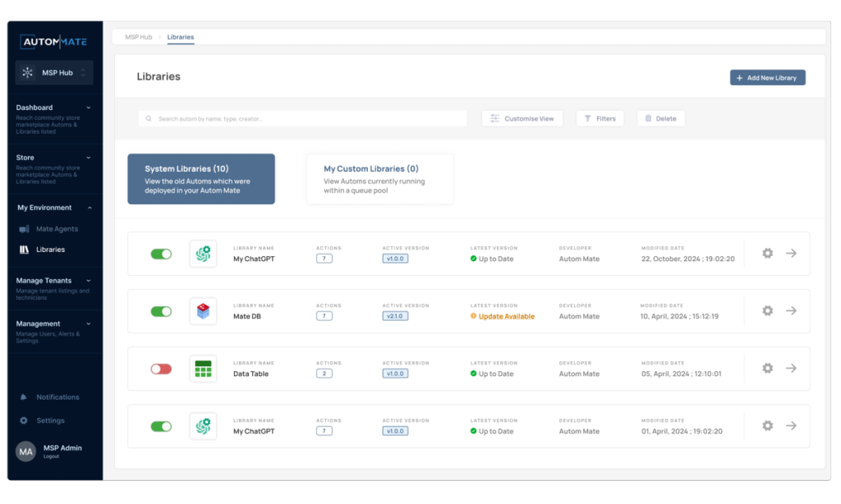Click the Add New Library button
The image size is (841, 504).
click(767, 78)
